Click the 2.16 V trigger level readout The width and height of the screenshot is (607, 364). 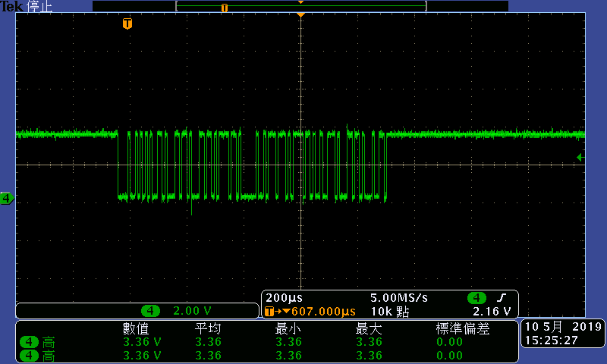tap(492, 312)
